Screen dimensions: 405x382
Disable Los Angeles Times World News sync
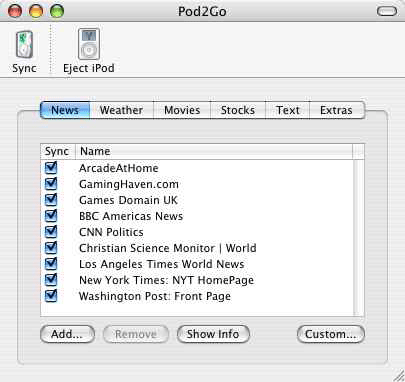[51, 264]
